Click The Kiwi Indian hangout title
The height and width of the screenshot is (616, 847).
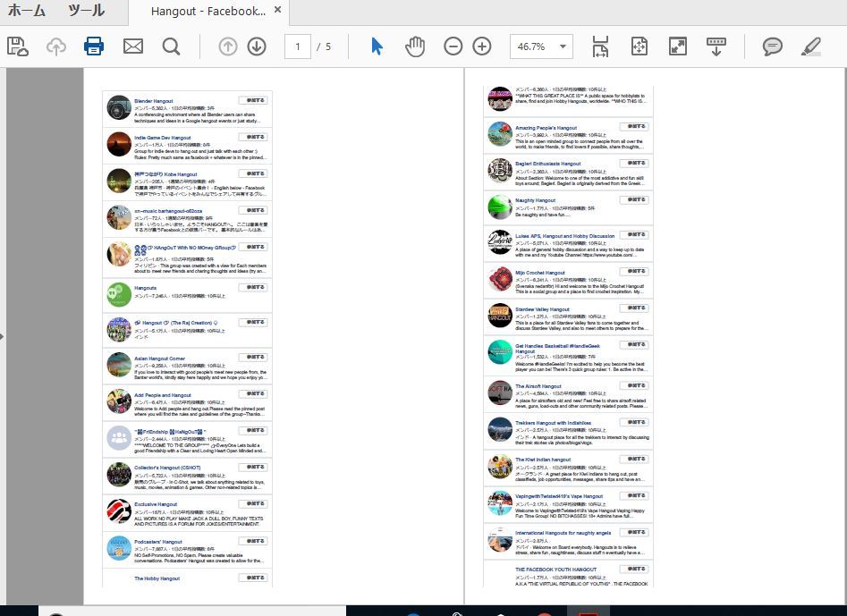coord(542,460)
